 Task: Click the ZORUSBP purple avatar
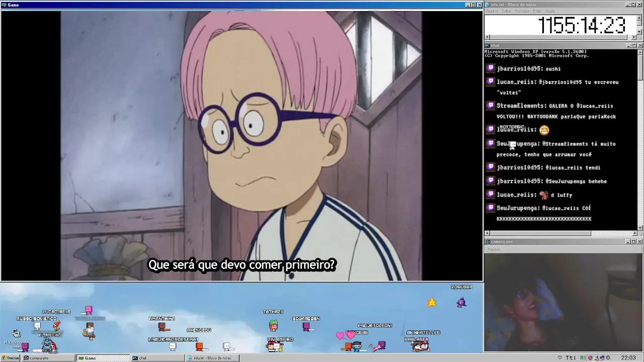461,302
